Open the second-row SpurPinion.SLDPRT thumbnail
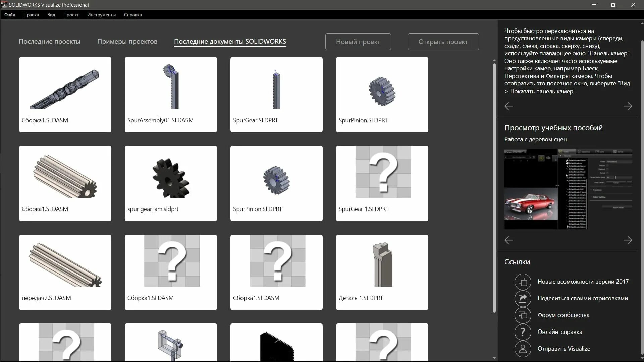 tap(276, 183)
